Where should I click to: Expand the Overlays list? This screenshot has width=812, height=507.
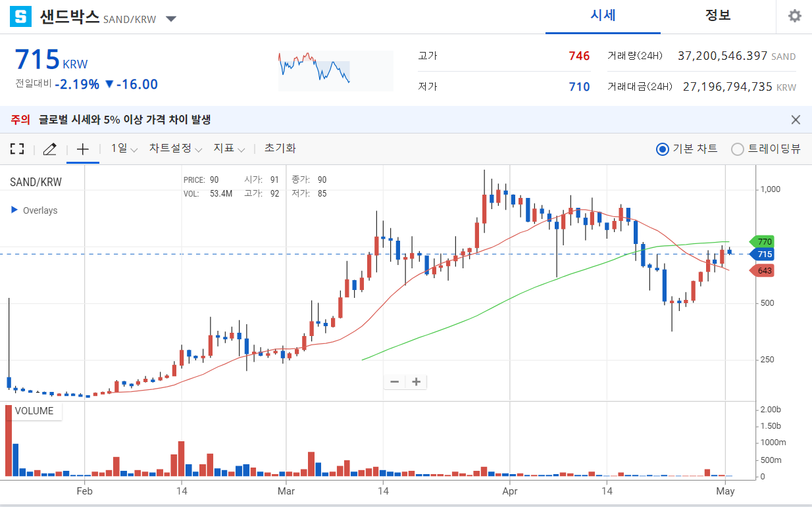pyautogui.click(x=34, y=210)
